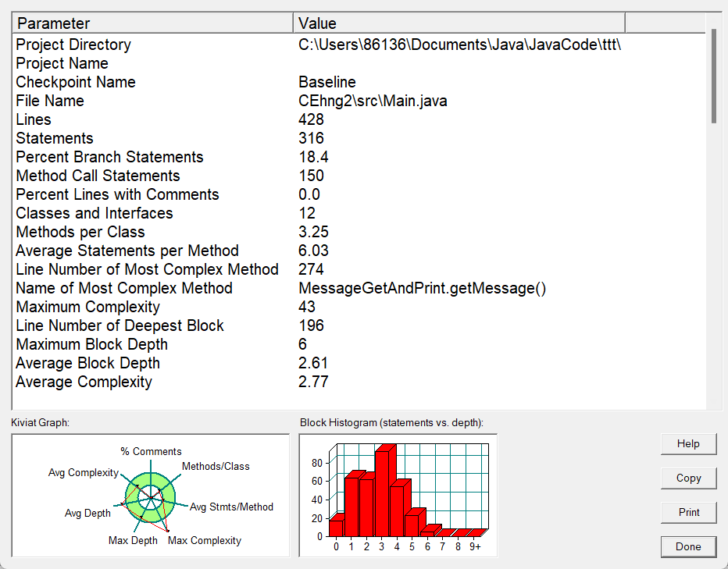Click the % Comments Kiviat axis label
This screenshot has width=728, height=569.
click(151, 452)
